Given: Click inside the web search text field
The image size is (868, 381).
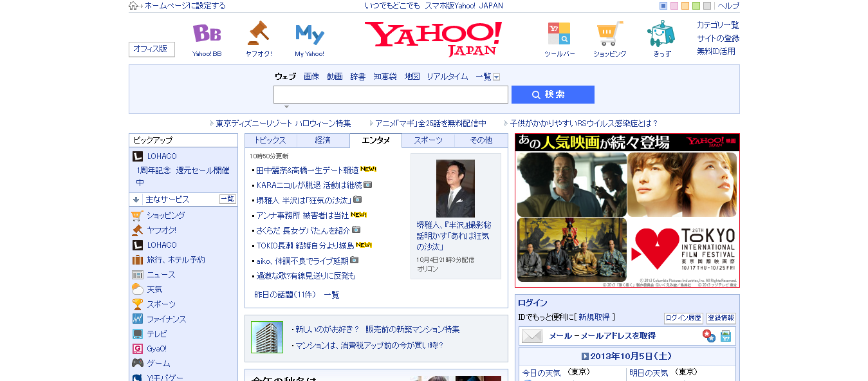Looking at the screenshot, I should [x=391, y=95].
